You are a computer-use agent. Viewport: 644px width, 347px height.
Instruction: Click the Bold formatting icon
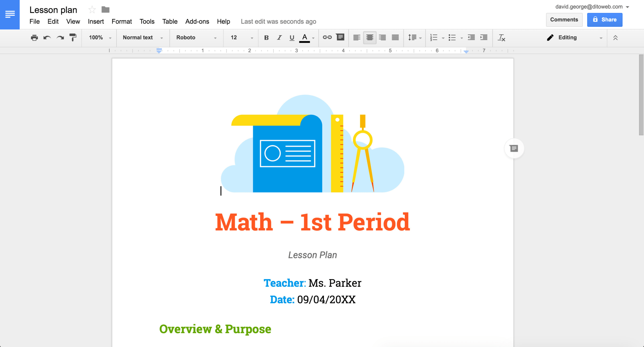266,38
